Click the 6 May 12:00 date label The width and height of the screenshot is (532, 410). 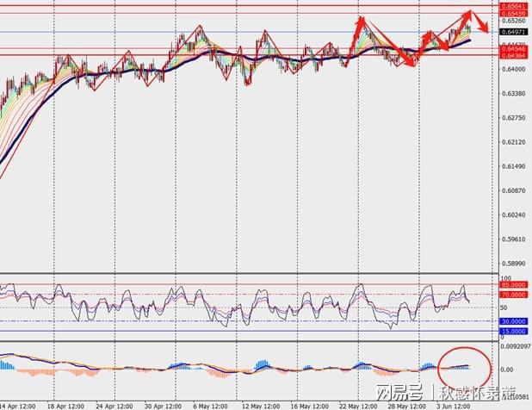click(x=210, y=407)
